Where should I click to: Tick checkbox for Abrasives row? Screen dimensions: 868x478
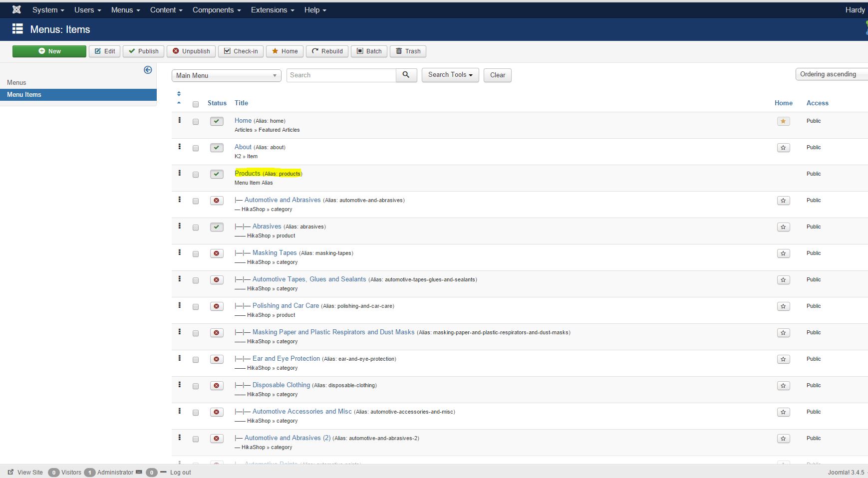tap(196, 228)
